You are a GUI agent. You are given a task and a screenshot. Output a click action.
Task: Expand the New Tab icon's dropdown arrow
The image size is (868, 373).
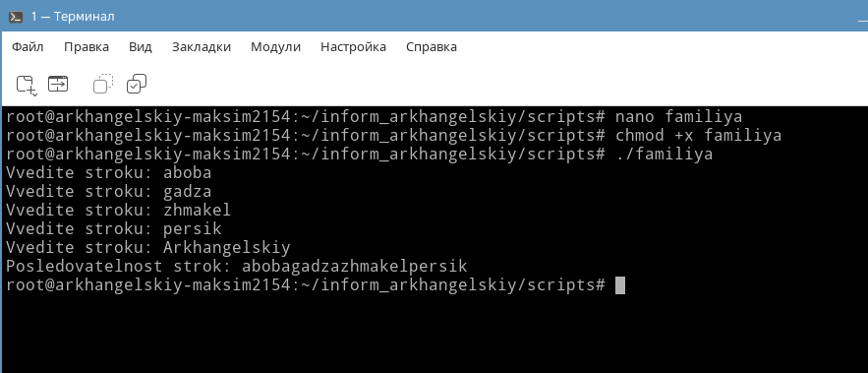34,94
